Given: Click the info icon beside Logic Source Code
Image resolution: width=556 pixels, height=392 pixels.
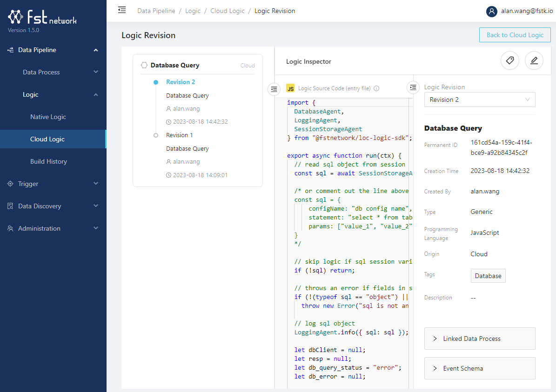Looking at the screenshot, I should (376, 88).
